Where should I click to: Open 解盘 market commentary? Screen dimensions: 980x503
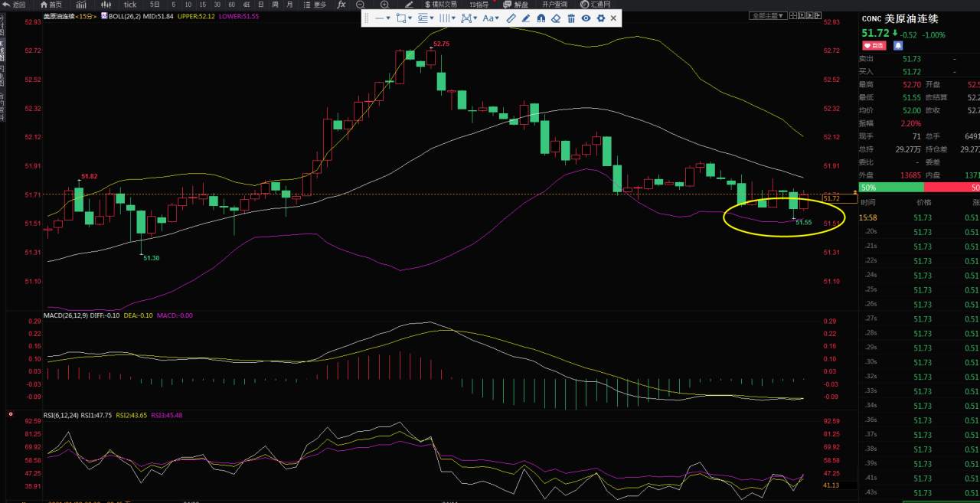click(516, 5)
